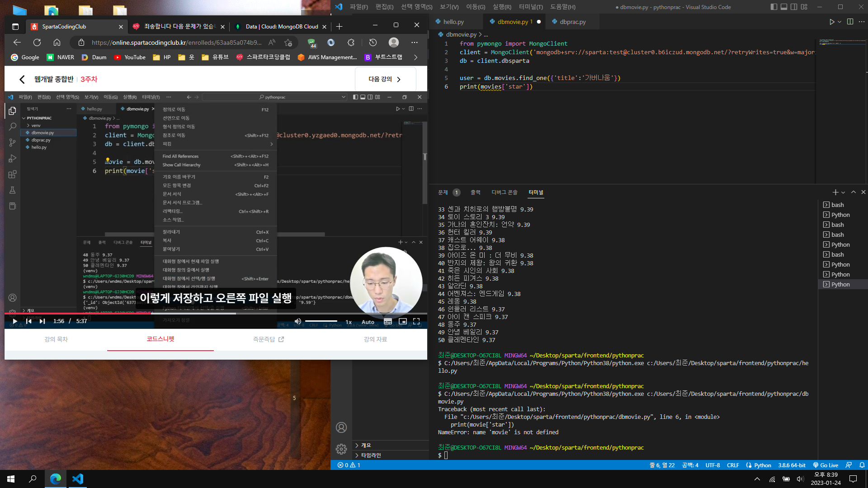Toggle video subtitles
This screenshot has height=488, width=868.
[388, 321]
